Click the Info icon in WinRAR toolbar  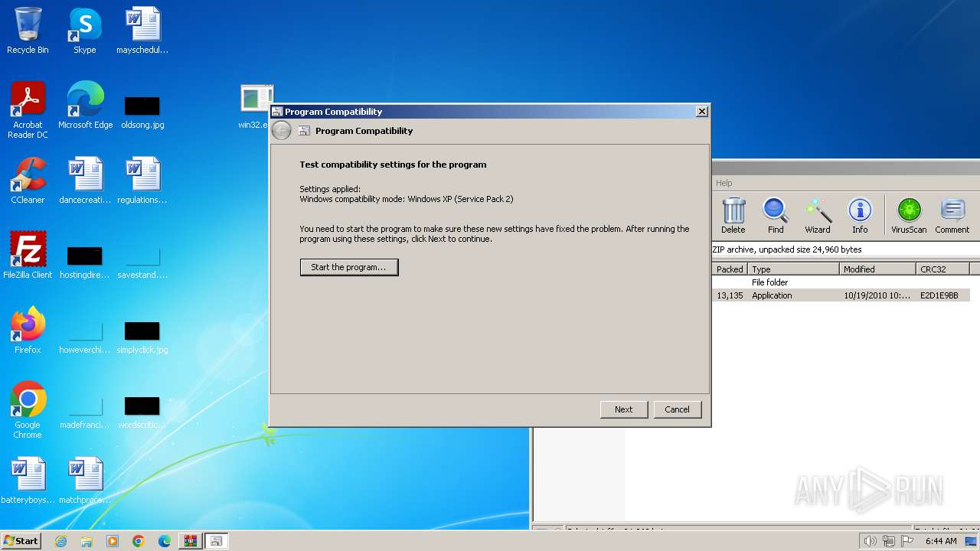click(860, 216)
